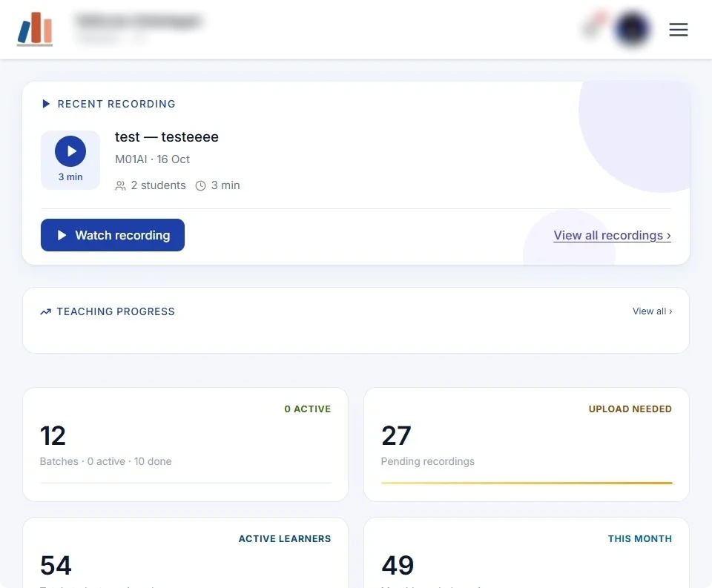This screenshot has width=712, height=588.
Task: Click the "TEACHING PROGRESS" heading
Action: [x=116, y=311]
